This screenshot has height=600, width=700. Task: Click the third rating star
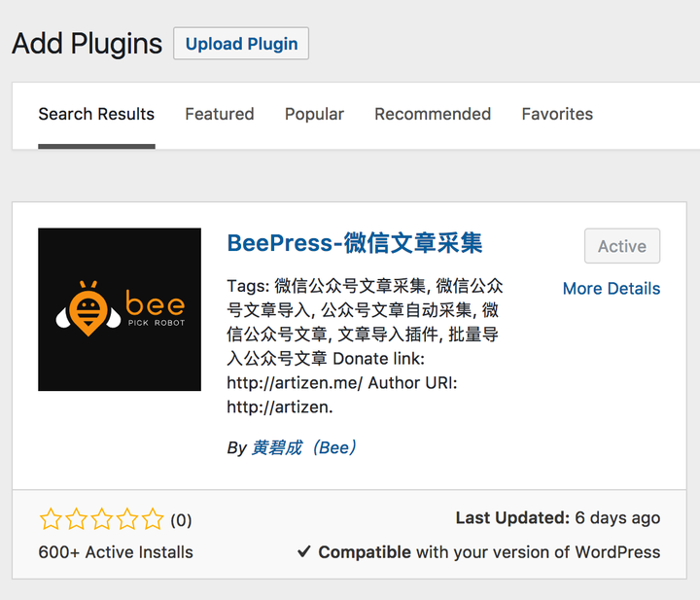[102, 519]
